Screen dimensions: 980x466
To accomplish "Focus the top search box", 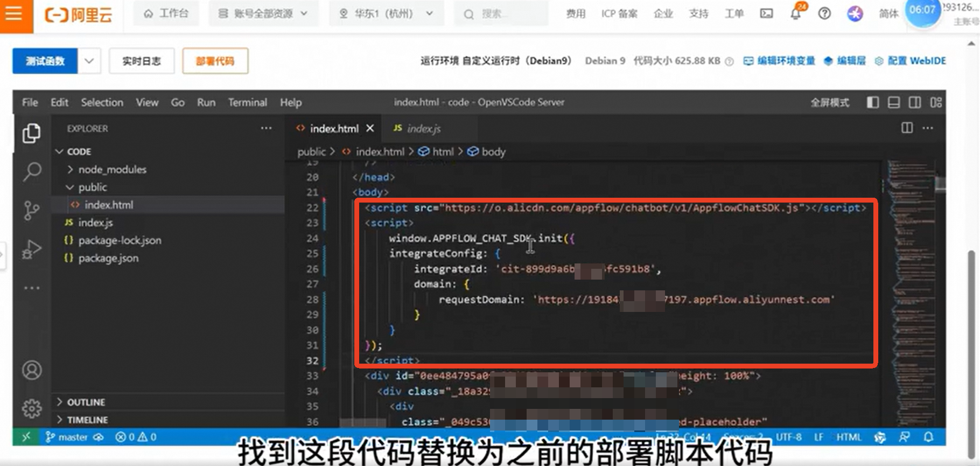I will point(501,14).
